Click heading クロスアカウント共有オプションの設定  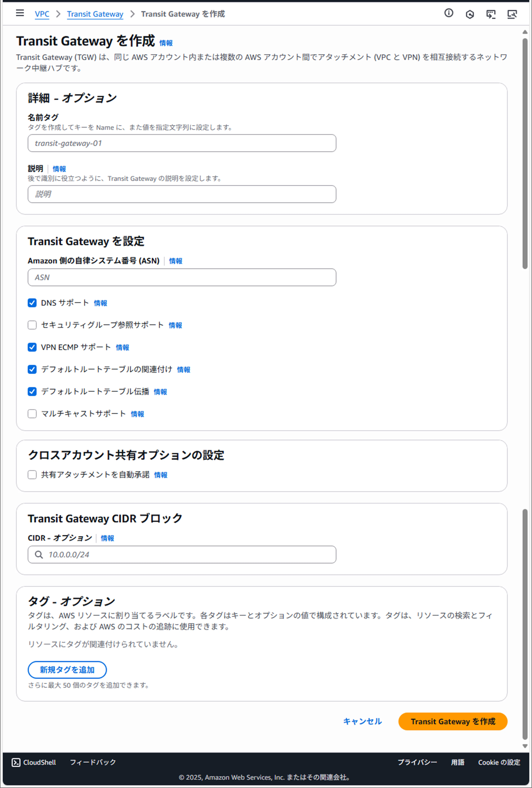pyautogui.click(x=126, y=455)
